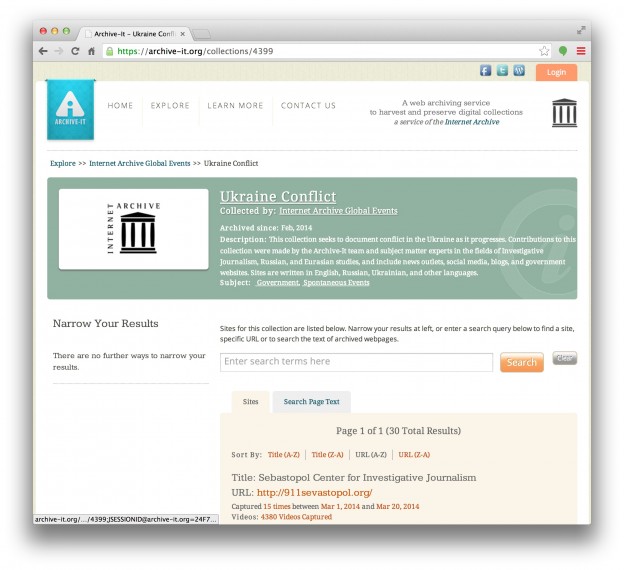
Task: Open the HOME navigation item
Action: (x=120, y=105)
